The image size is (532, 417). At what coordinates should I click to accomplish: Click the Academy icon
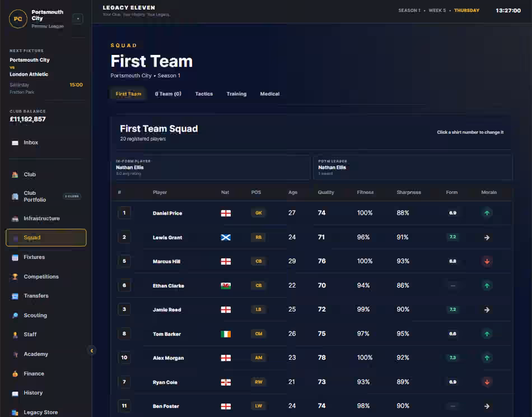15,354
